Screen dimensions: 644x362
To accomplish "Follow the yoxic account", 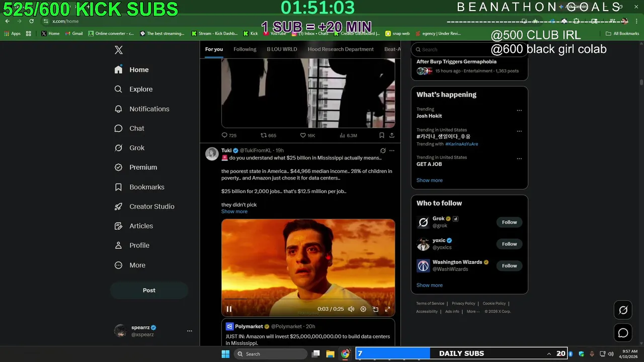I will coord(509,244).
